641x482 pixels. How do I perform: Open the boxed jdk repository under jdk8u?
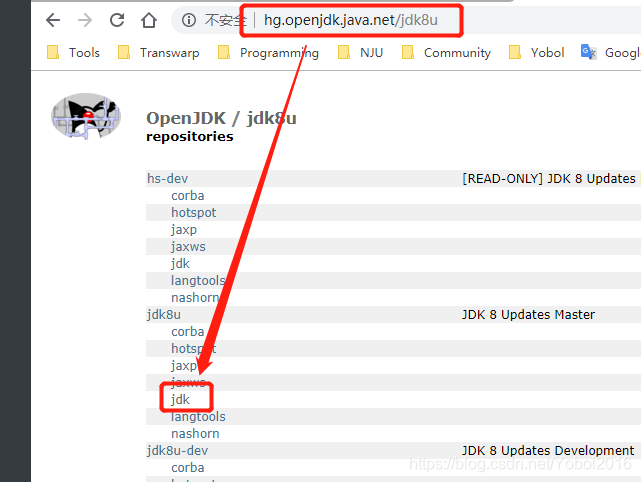pyautogui.click(x=180, y=399)
